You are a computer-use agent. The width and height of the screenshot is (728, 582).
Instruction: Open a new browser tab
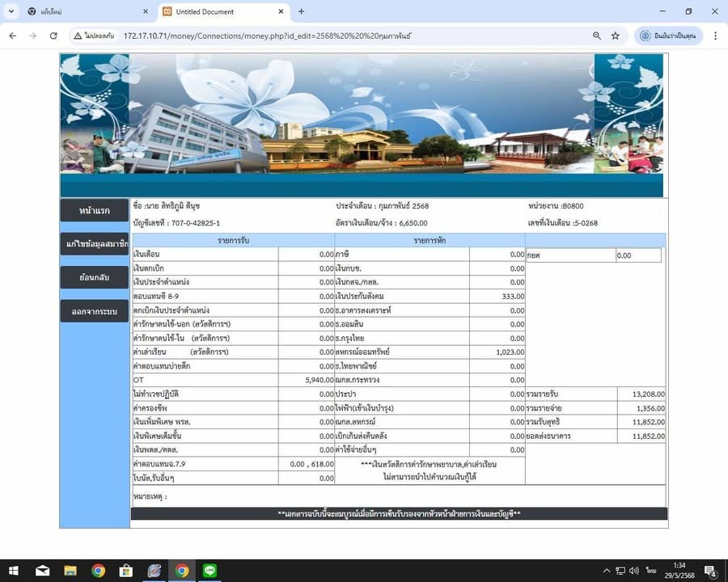pyautogui.click(x=302, y=11)
